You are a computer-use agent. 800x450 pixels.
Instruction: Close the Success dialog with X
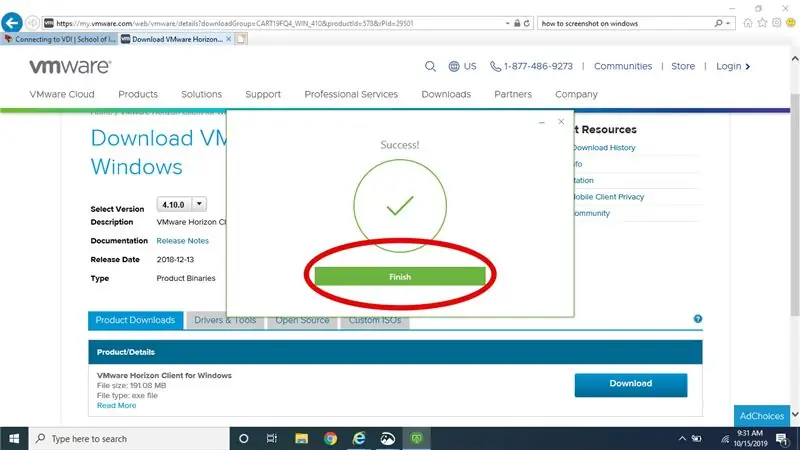tap(561, 121)
